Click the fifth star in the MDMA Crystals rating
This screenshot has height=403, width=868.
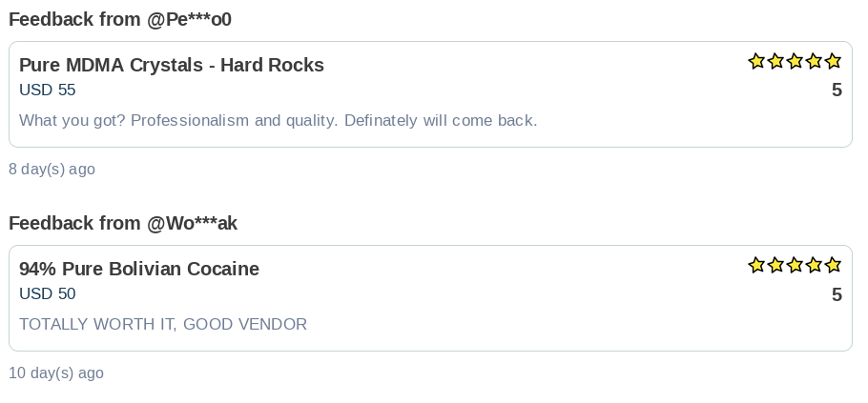pyautogui.click(x=833, y=61)
